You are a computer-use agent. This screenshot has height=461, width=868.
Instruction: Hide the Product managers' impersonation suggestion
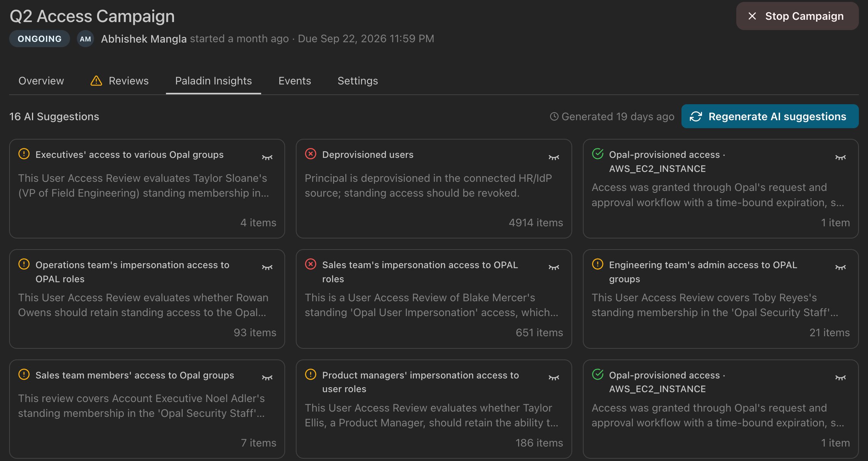[x=554, y=378]
